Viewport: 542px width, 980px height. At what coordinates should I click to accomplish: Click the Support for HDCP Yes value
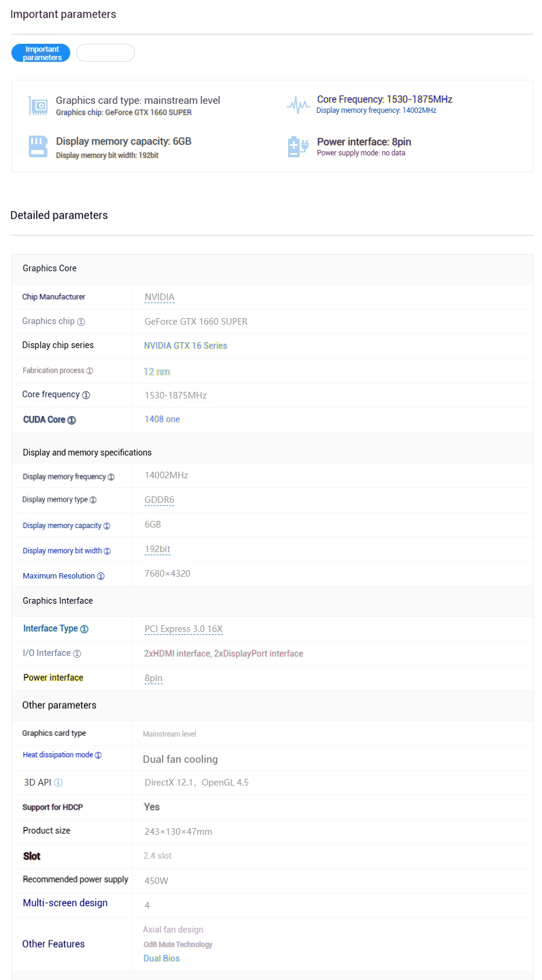152,807
